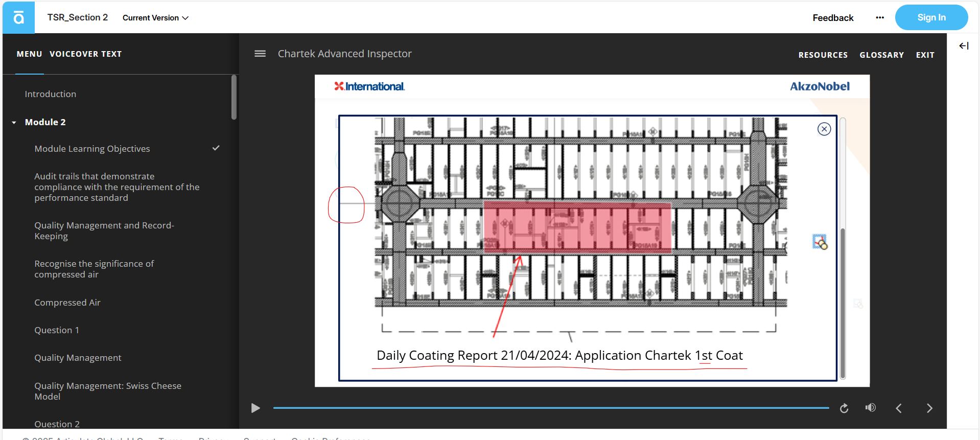Viewport: 980px width, 440px height.
Task: Go to Question 2
Action: (57, 424)
